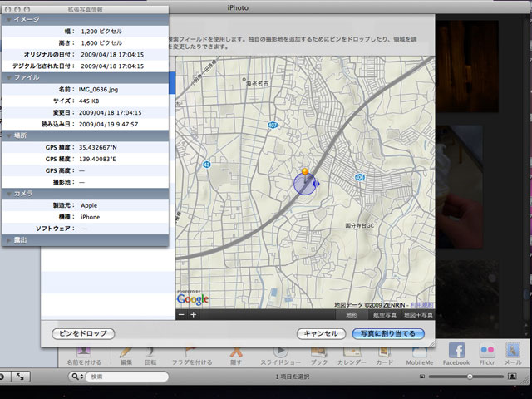The width and height of the screenshot is (532, 399).
Task: Click the ピンをドロップ button
Action: [83, 333]
